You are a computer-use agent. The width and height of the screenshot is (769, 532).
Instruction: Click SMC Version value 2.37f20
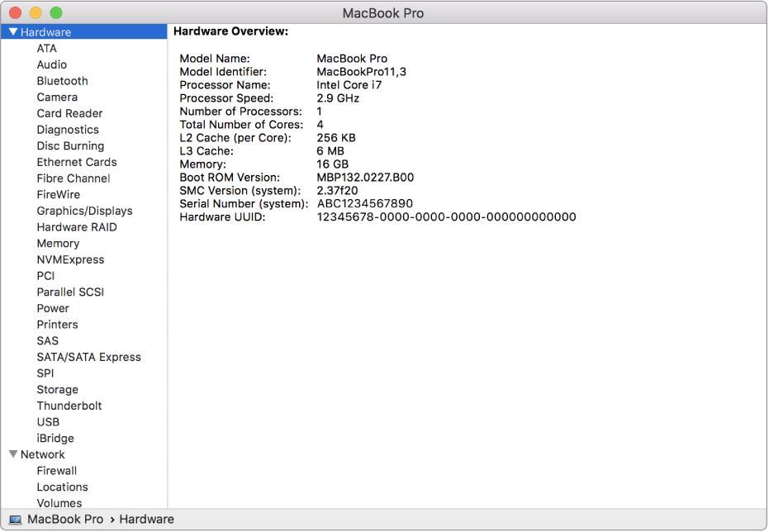point(337,191)
